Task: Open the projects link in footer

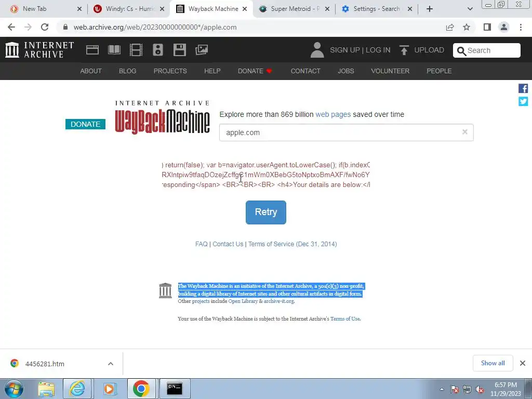Action: click(201, 301)
